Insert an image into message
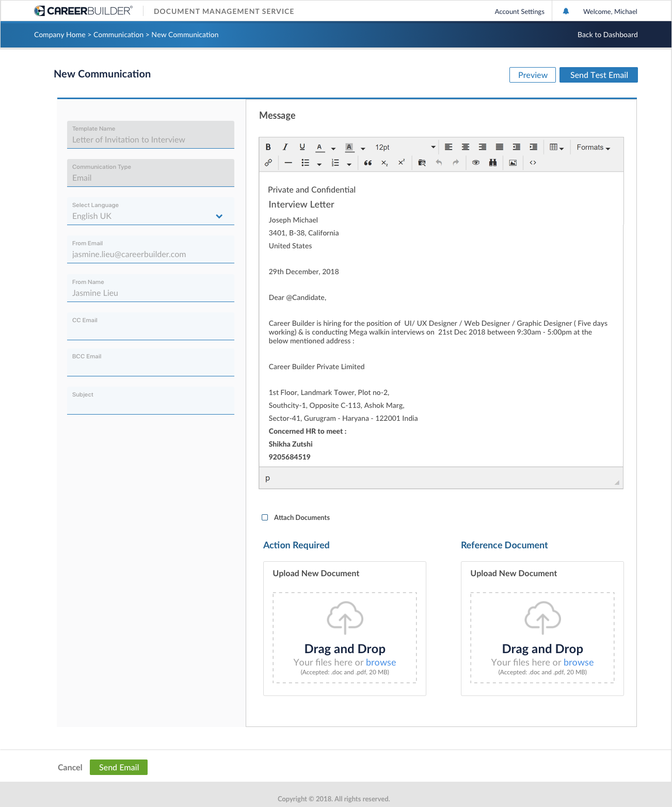The width and height of the screenshot is (672, 807). coord(513,163)
